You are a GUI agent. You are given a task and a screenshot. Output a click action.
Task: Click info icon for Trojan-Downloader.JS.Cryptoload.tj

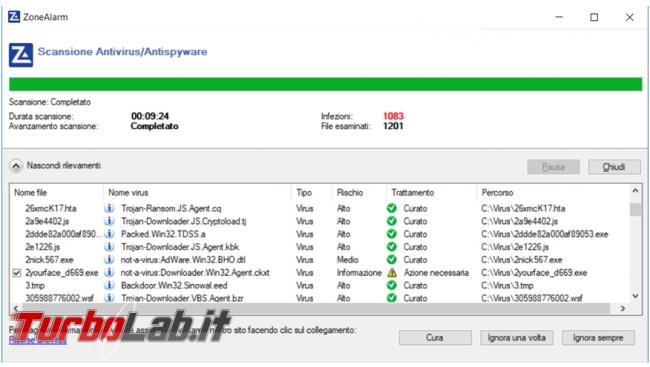click(x=109, y=221)
